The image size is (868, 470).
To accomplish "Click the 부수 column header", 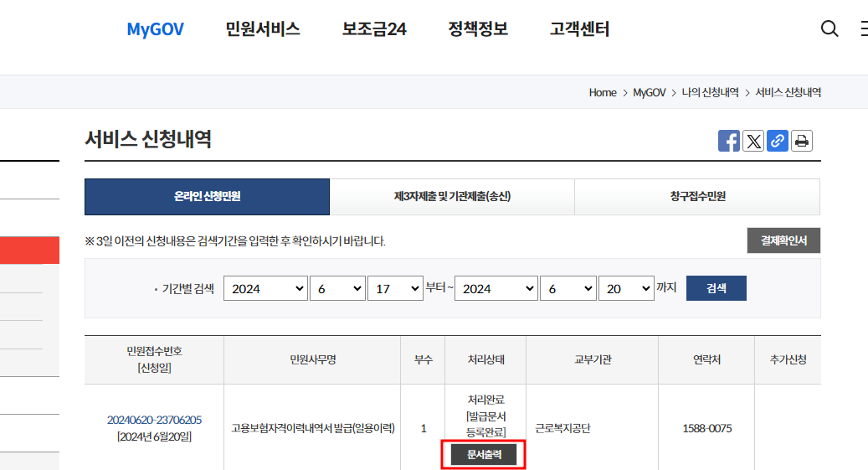I will coord(423,359).
